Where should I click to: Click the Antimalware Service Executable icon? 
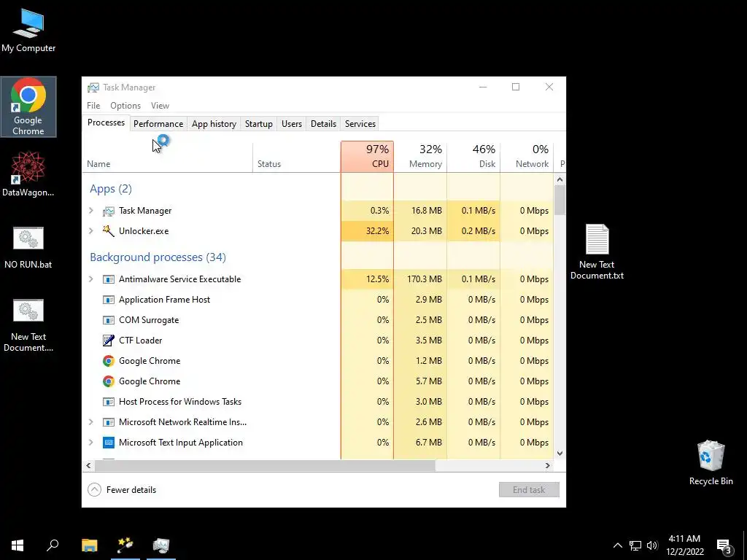tap(109, 279)
